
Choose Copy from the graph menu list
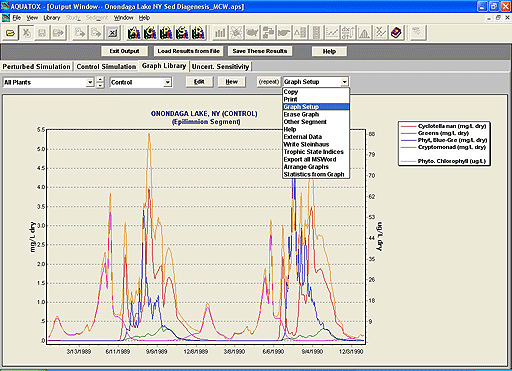316,92
